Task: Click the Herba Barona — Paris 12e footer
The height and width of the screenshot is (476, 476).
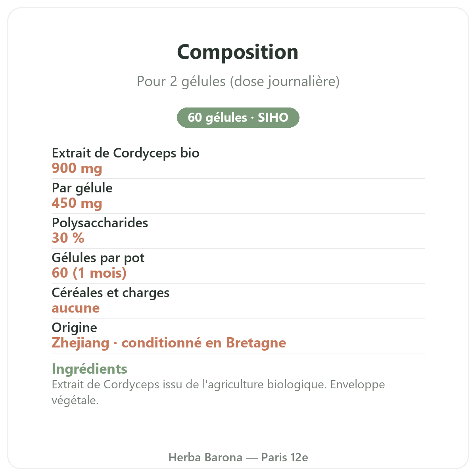Action: (238, 457)
